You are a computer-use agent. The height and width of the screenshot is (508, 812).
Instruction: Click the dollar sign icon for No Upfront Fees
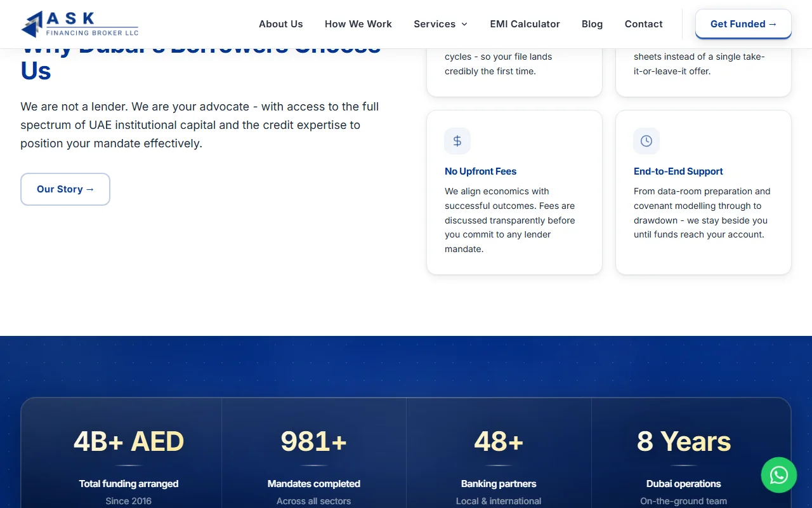pyautogui.click(x=457, y=141)
